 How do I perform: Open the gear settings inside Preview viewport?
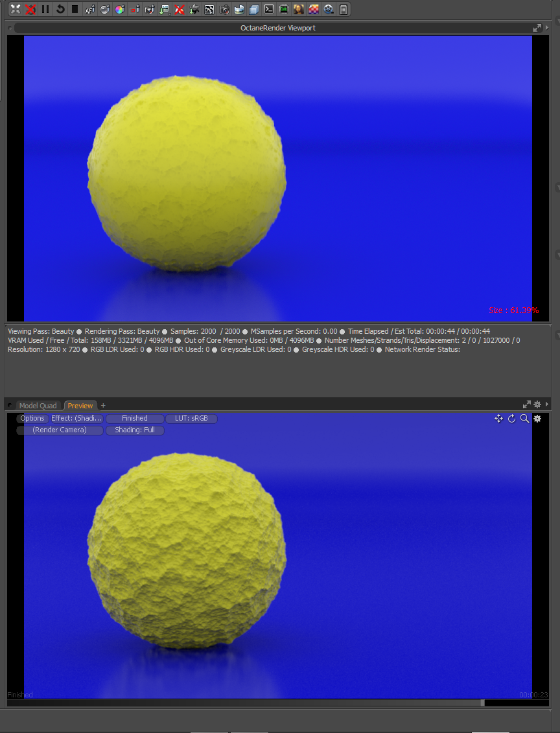[x=537, y=419]
